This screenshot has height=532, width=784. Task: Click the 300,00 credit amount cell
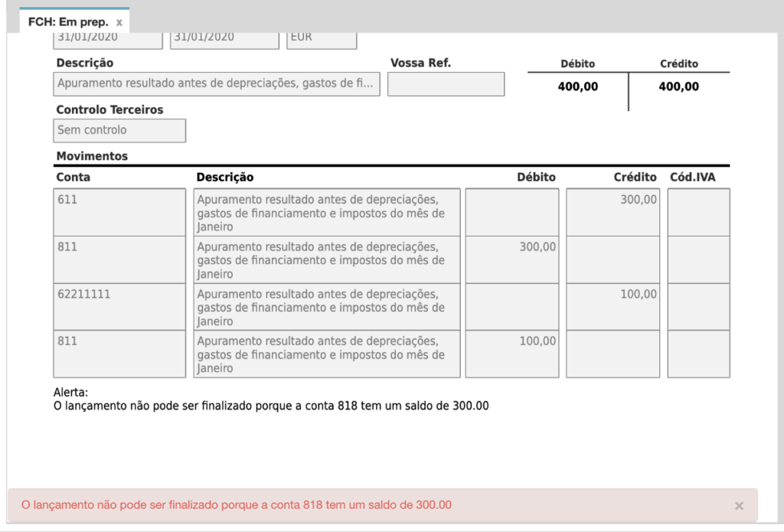[612, 212]
